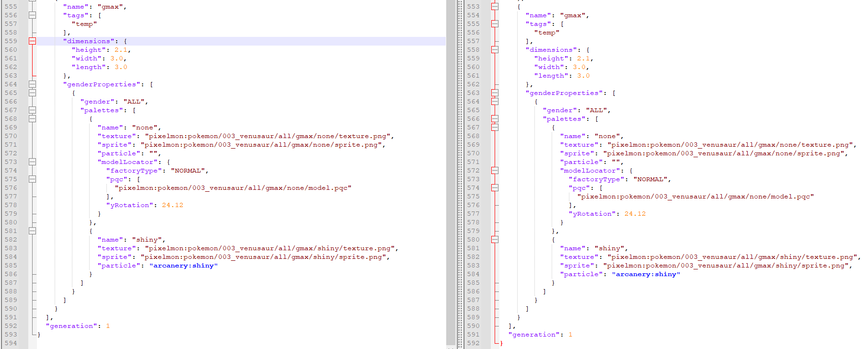Click yRotation value 24.12 in left pane
Image resolution: width=868 pixels, height=349 pixels.
tap(173, 205)
